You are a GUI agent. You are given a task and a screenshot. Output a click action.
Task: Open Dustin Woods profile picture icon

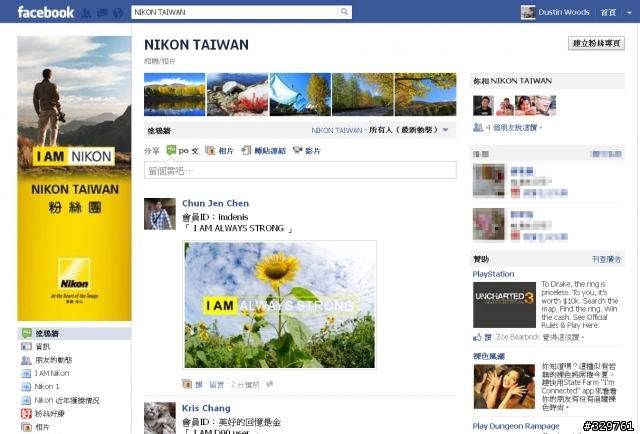pos(528,12)
